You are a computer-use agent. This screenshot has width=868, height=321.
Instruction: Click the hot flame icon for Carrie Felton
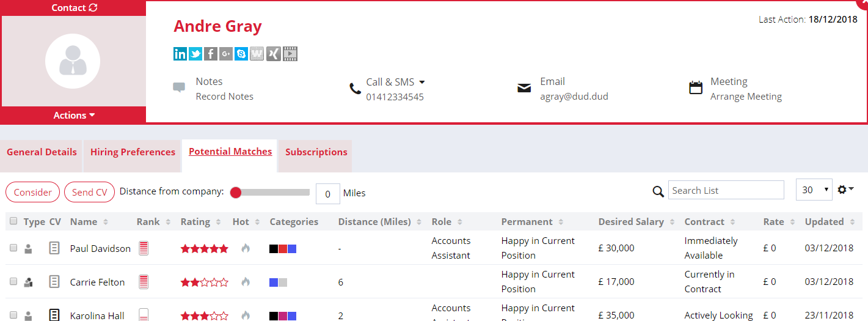[x=246, y=282]
